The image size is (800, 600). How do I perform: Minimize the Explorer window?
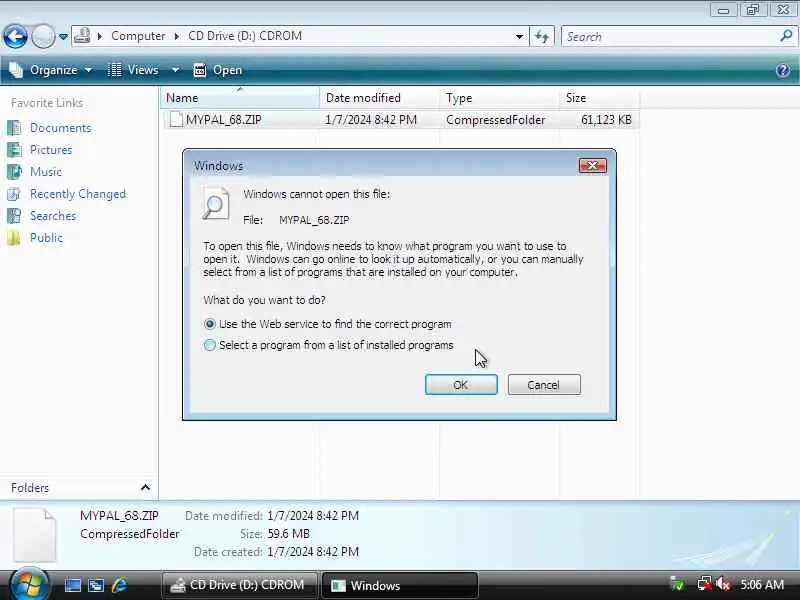coord(723,10)
